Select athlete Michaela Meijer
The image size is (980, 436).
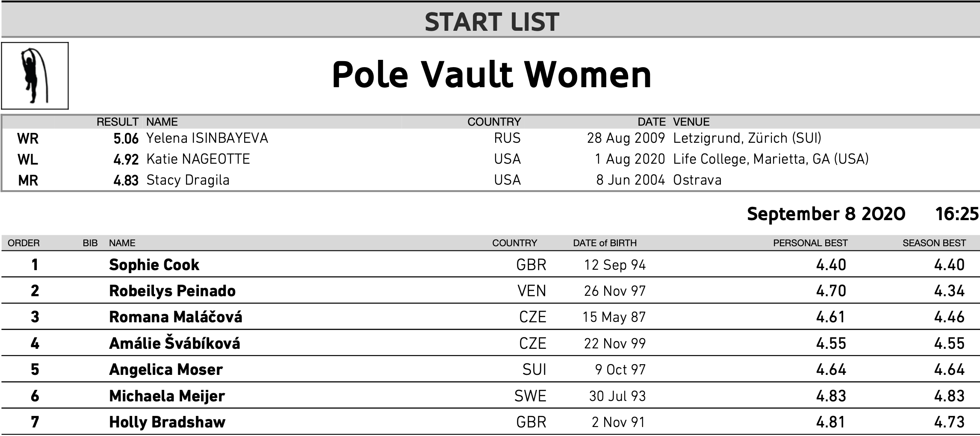[x=167, y=396]
